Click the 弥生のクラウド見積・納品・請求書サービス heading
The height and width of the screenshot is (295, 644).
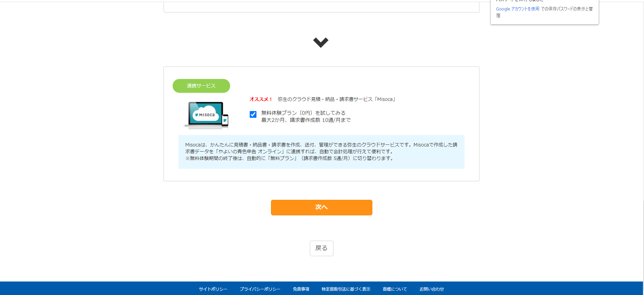337,99
